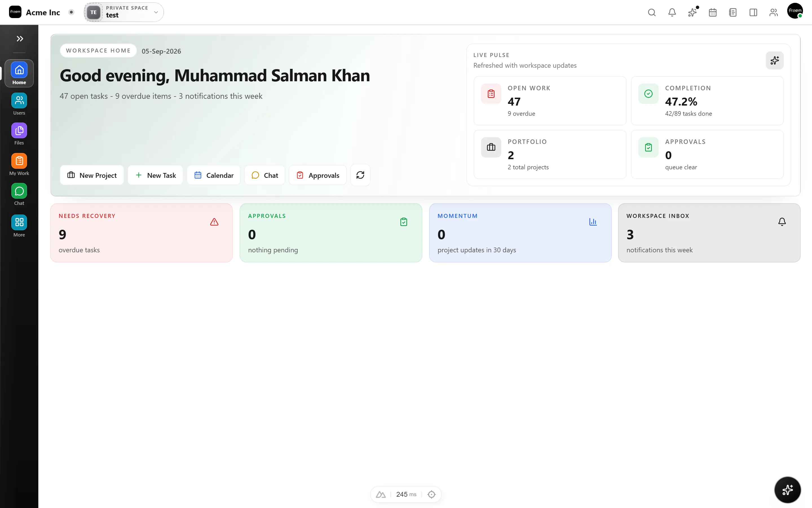Image resolution: width=812 pixels, height=508 pixels.
Task: Create a New Project
Action: pos(92,175)
